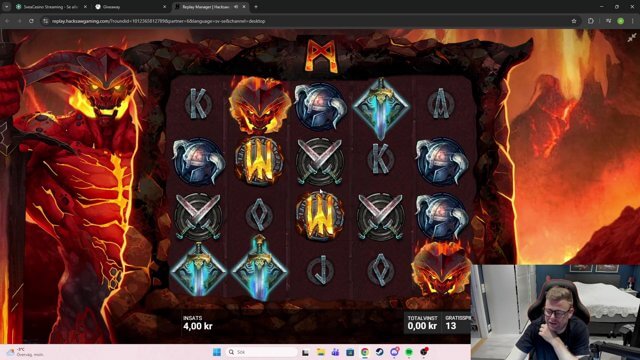Screen dimensions: 640x360
Task: Open File Explorer from the taskbar
Action: click(320, 352)
